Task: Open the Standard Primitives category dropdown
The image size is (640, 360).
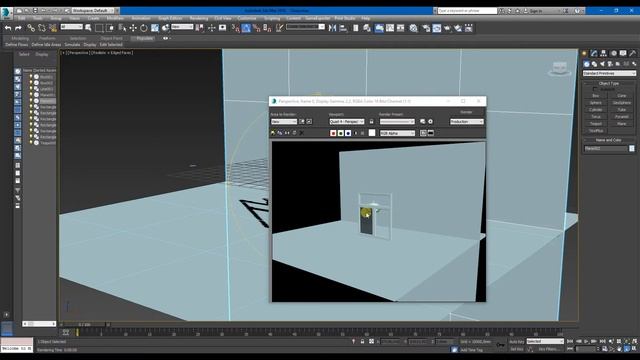Action: [x=609, y=73]
